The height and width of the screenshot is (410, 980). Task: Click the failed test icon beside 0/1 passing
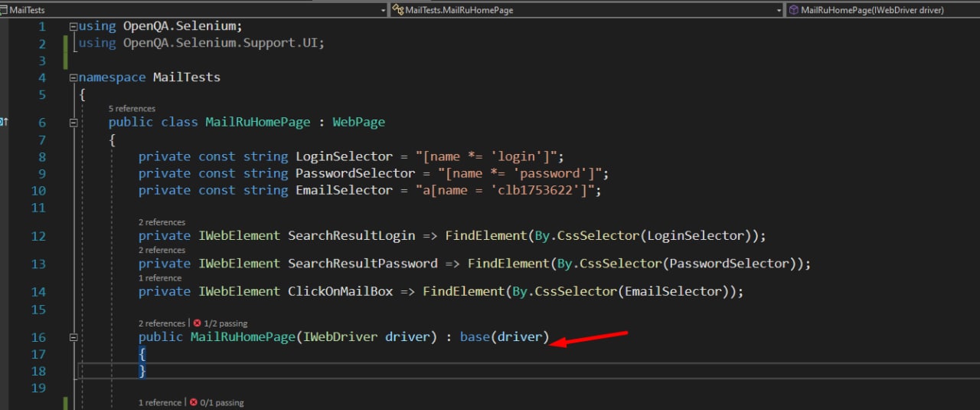[194, 402]
